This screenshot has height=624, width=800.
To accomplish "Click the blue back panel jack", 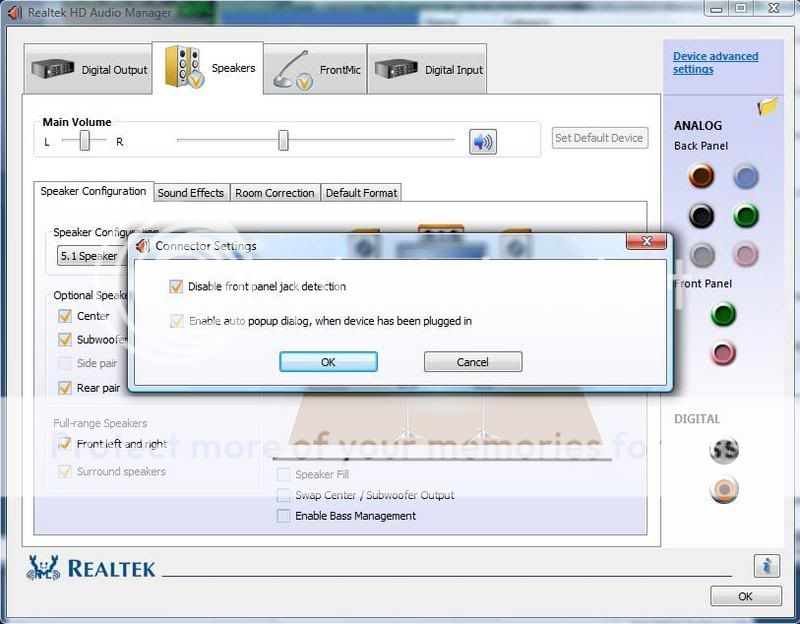I will pos(746,177).
